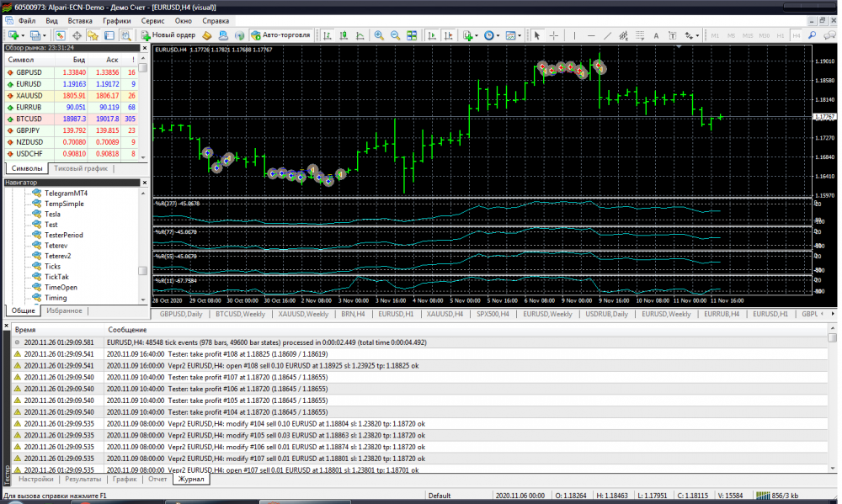
Task: Choose the horizontal line drawing tool
Action: pyautogui.click(x=591, y=35)
